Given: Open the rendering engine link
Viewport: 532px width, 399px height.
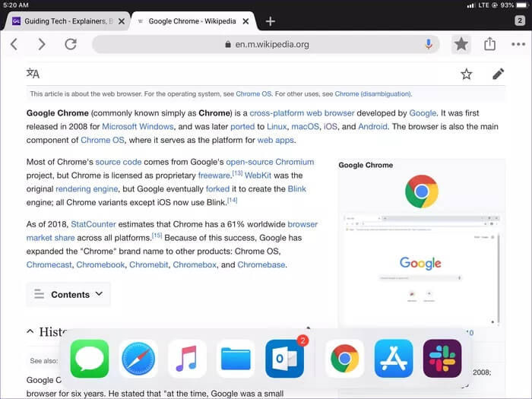Looking at the screenshot, I should (x=87, y=189).
